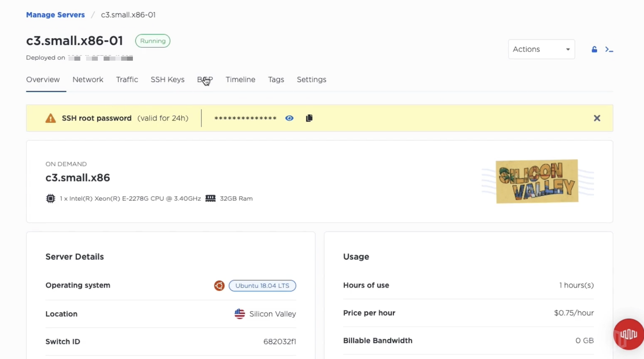Click the Operating system label
This screenshot has height=359, width=644.
78,285
